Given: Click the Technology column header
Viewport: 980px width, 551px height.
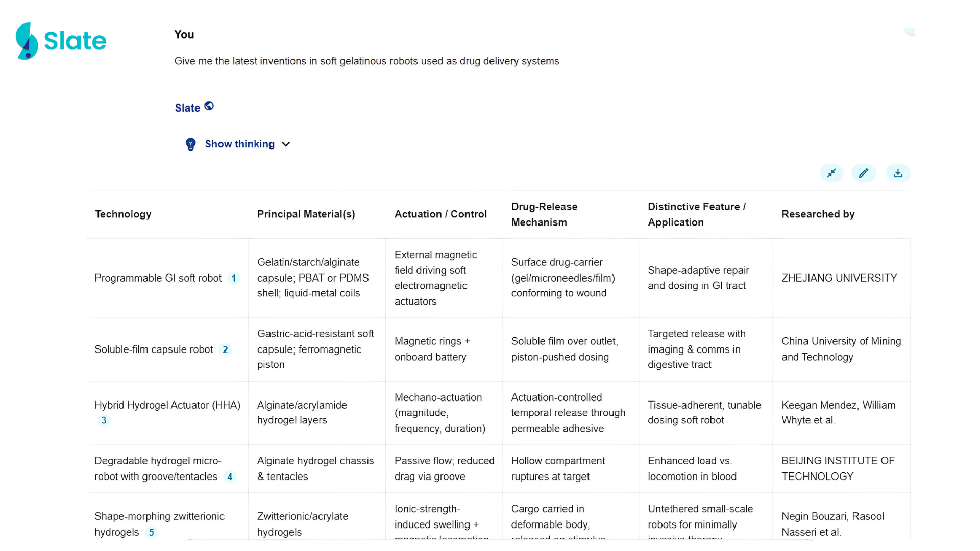Looking at the screenshot, I should tap(123, 214).
